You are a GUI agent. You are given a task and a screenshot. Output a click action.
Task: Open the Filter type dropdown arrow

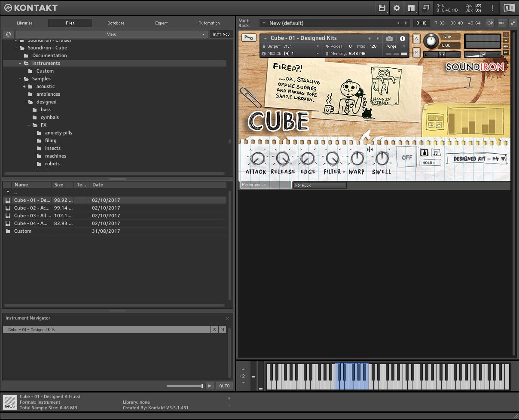(x=344, y=172)
